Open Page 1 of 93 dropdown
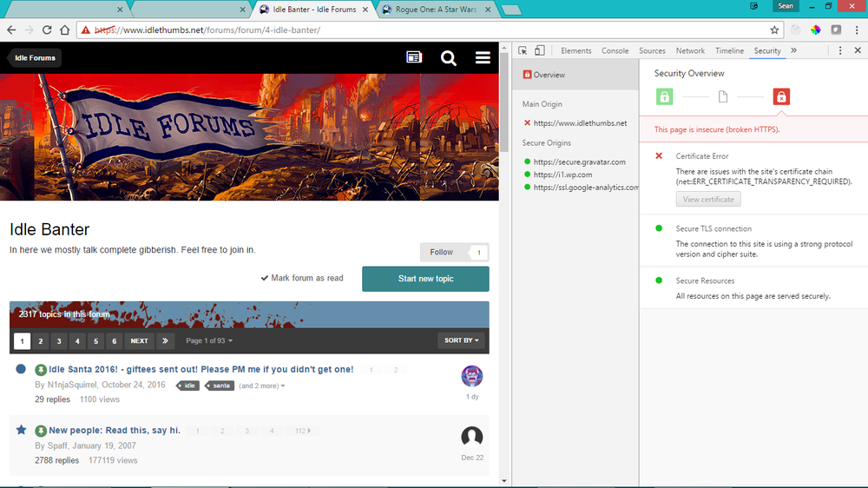The image size is (868, 488). tap(209, 340)
